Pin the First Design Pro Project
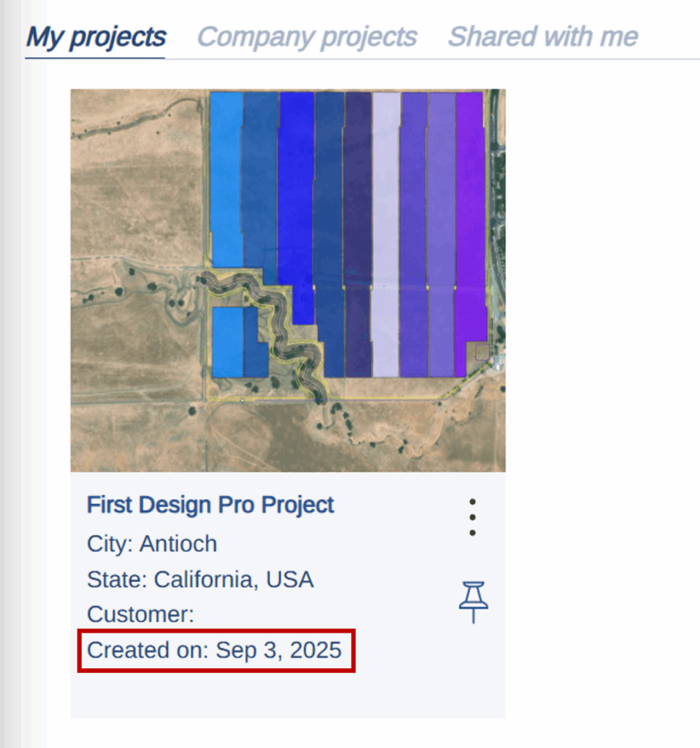The width and height of the screenshot is (700, 748). [473, 602]
